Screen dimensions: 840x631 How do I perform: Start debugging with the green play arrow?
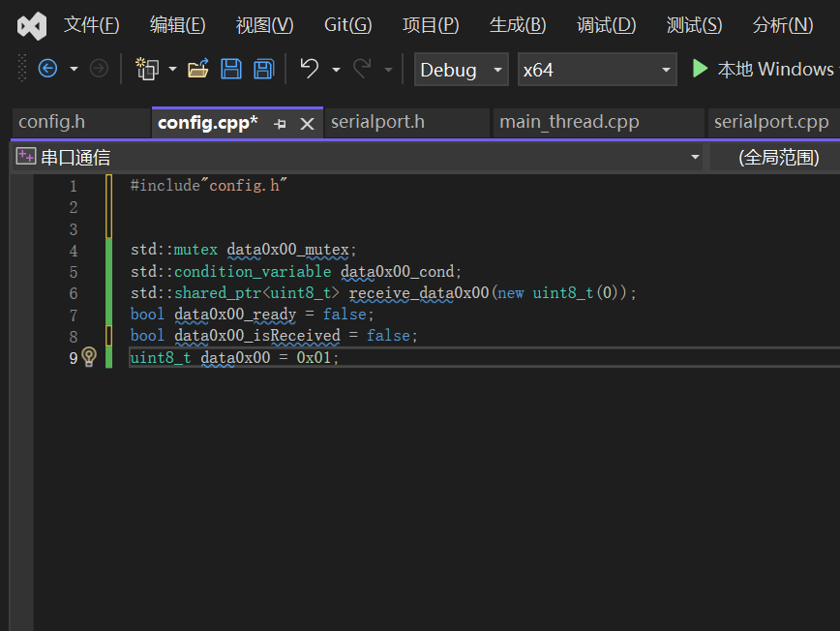pos(700,69)
